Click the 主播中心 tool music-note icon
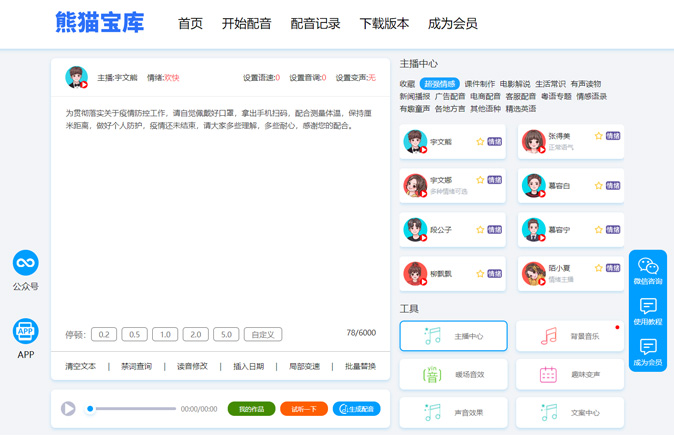The width and height of the screenshot is (674, 435). point(432,336)
